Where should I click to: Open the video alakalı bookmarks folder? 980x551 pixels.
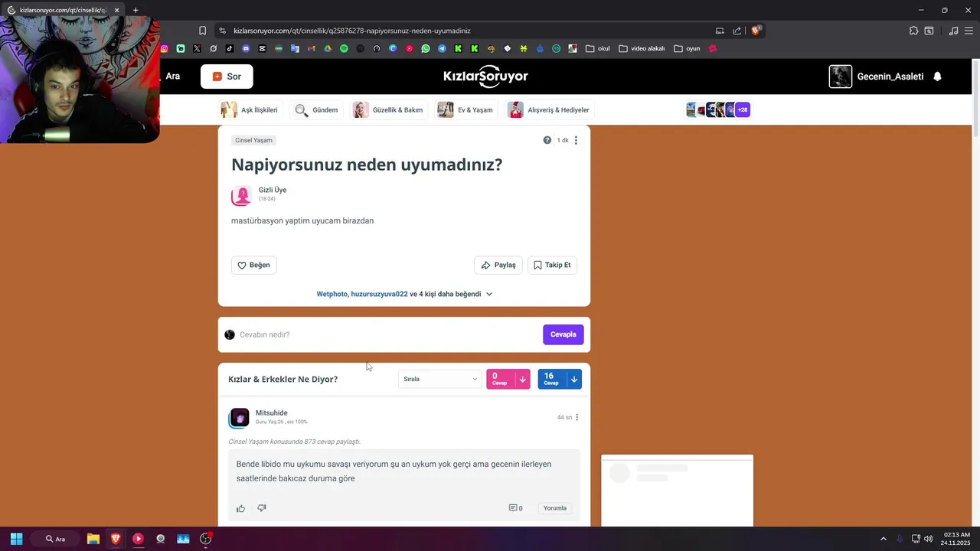click(642, 48)
